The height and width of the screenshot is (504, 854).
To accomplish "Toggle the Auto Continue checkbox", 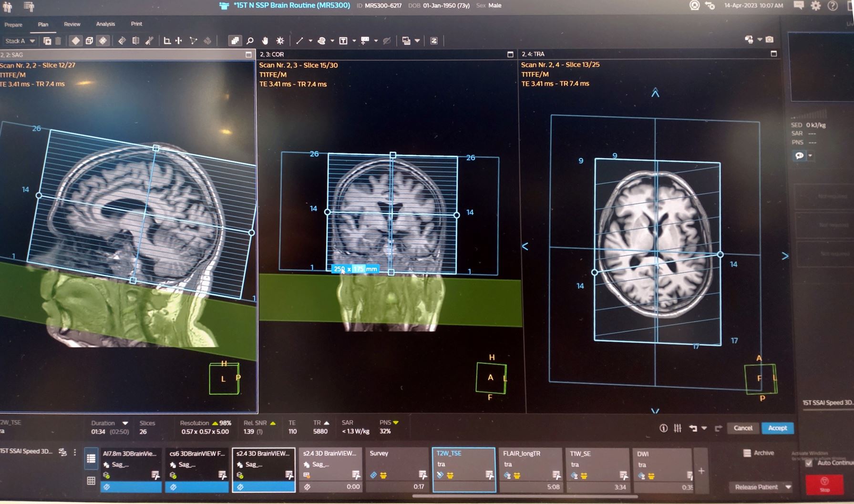I will (x=809, y=463).
